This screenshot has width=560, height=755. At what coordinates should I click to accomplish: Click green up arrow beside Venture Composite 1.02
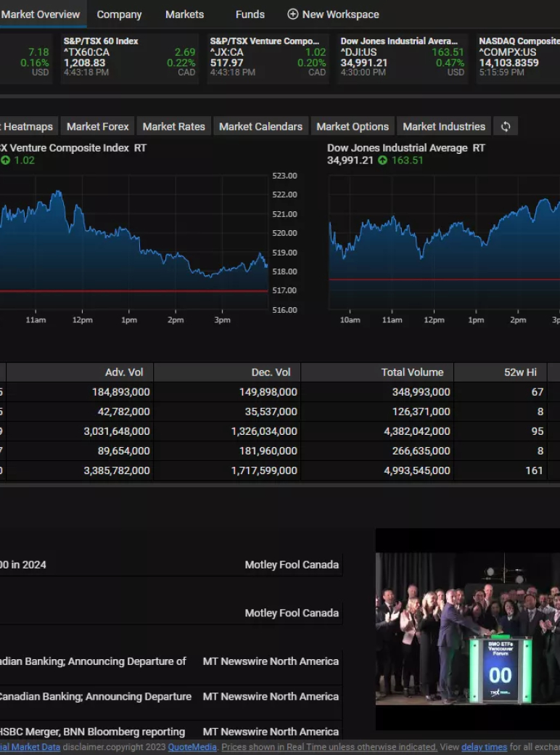pyautogui.click(x=5, y=160)
